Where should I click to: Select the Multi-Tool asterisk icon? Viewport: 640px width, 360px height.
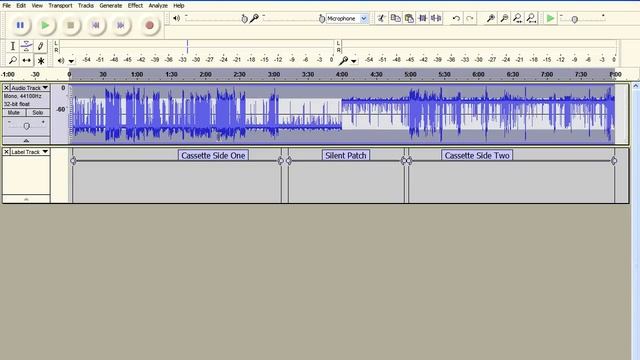point(40,60)
